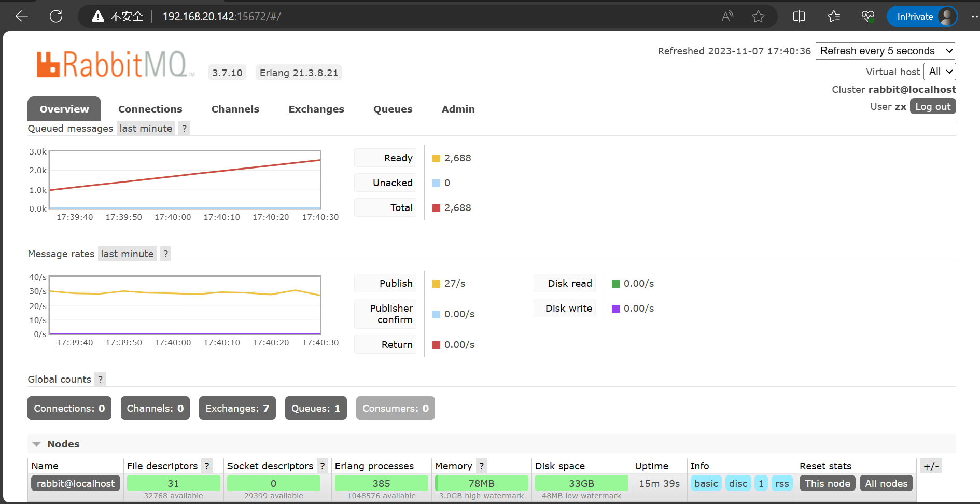This screenshot has width=980, height=504.
Task: Open help for Global counts
Action: coord(100,379)
